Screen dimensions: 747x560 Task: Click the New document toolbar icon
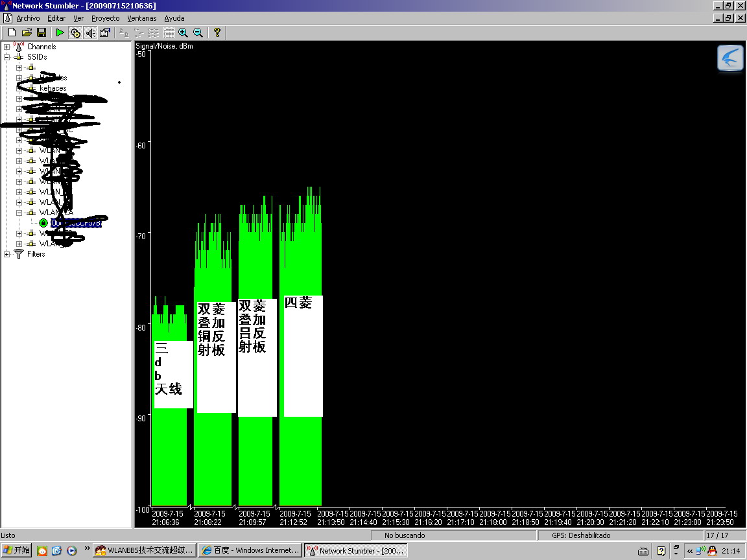(x=12, y=32)
